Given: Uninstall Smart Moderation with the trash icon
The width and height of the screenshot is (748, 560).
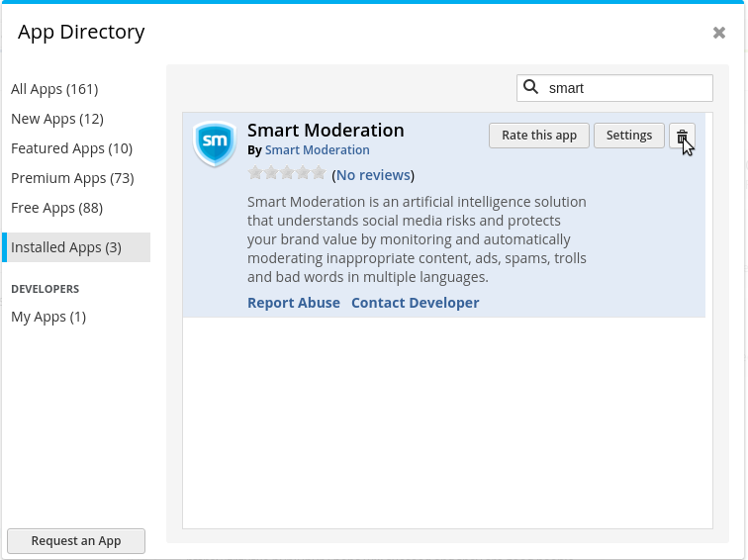Looking at the screenshot, I should click(x=682, y=136).
